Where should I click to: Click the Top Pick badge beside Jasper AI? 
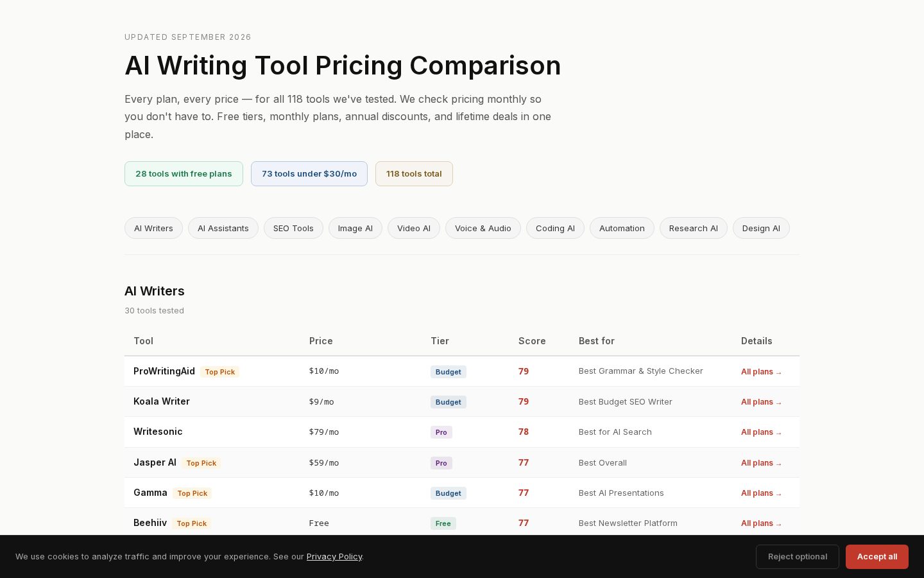pos(201,463)
